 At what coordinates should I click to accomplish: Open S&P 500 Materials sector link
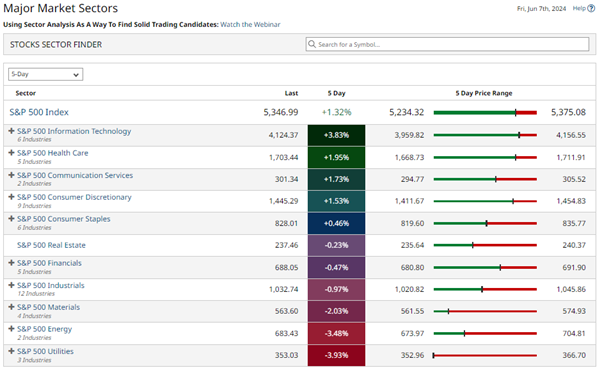pyautogui.click(x=48, y=307)
